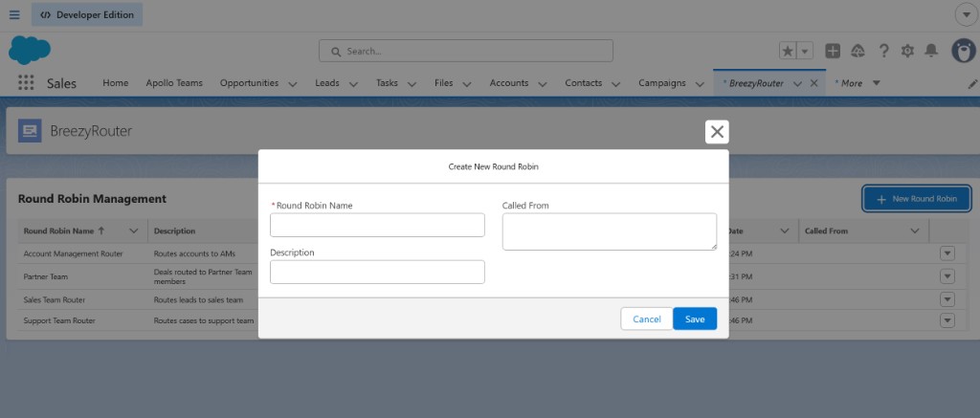Open the Leads tab

(x=327, y=83)
